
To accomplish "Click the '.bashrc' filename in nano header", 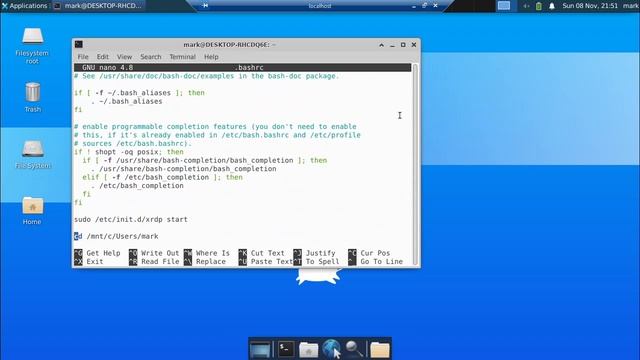I will tap(249, 67).
